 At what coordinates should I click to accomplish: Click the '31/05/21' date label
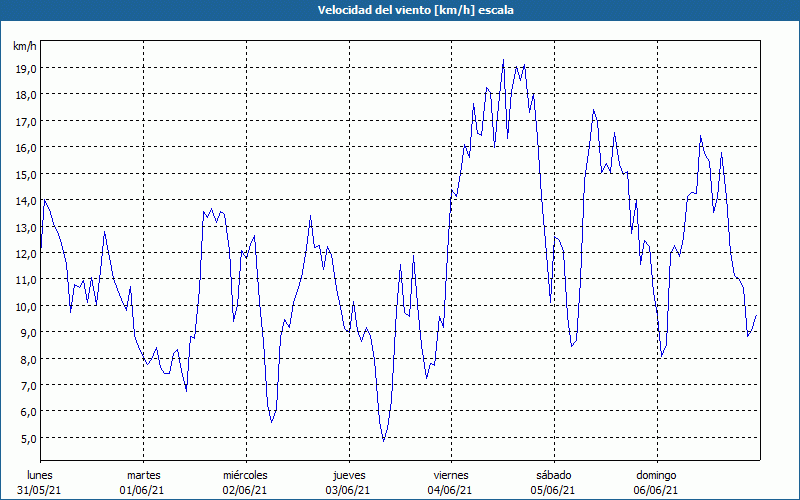pos(39,490)
